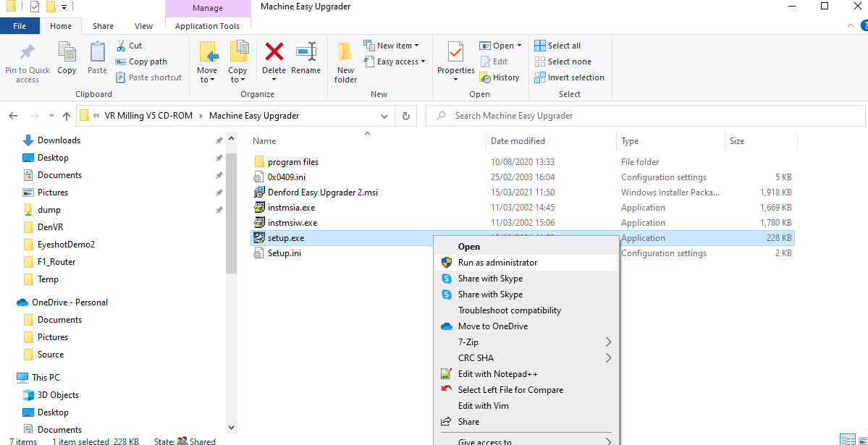Click Select all in the ribbon

557,46
